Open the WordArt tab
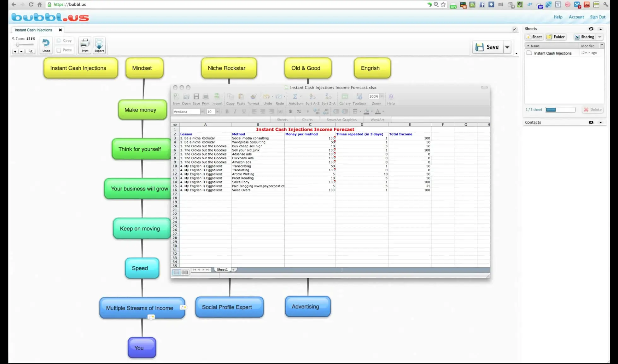 click(x=377, y=120)
